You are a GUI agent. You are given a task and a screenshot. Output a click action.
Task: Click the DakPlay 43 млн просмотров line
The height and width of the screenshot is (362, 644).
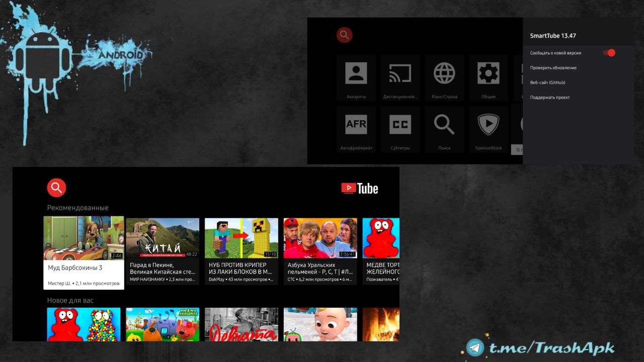pyautogui.click(x=240, y=280)
